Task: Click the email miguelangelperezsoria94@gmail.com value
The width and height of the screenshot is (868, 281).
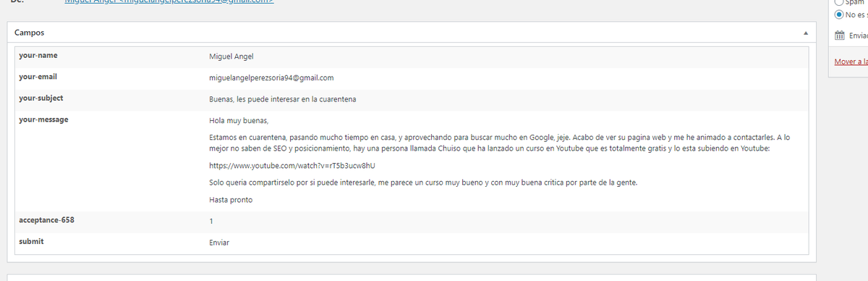Action: (271, 77)
